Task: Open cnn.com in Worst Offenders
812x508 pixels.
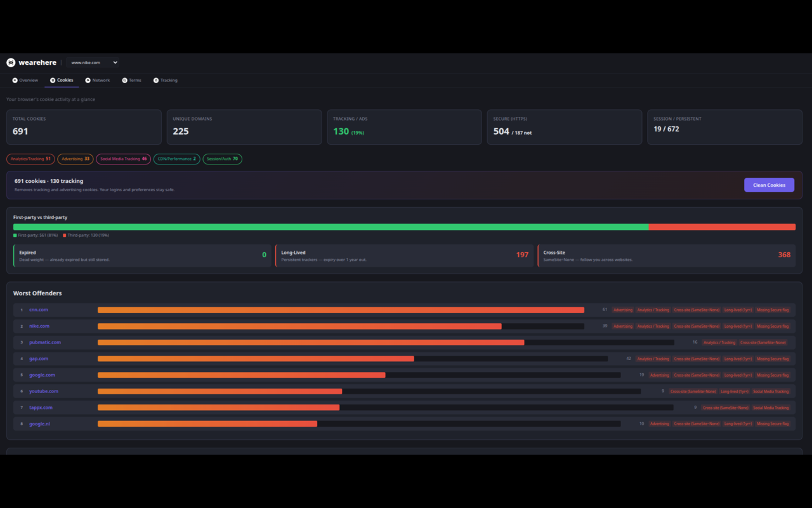Action: 39,310
